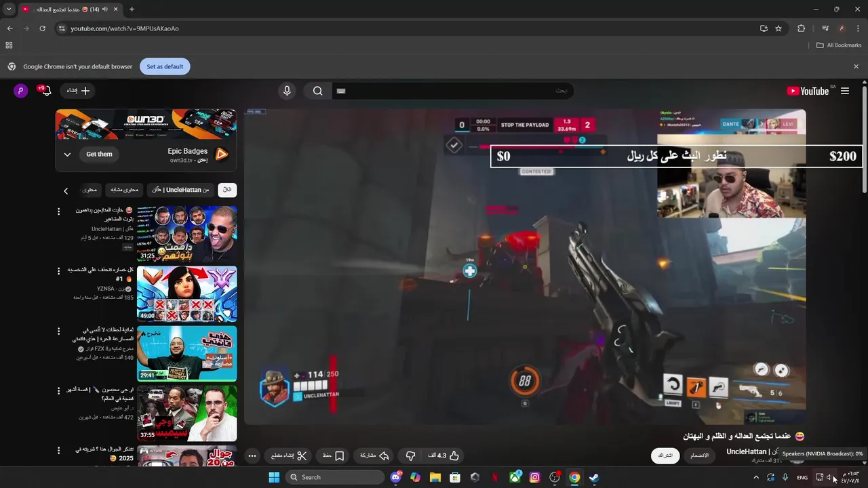Image resolution: width=868 pixels, height=488 pixels.
Task: Click the 'Get them' ad button
Action: tap(99, 155)
